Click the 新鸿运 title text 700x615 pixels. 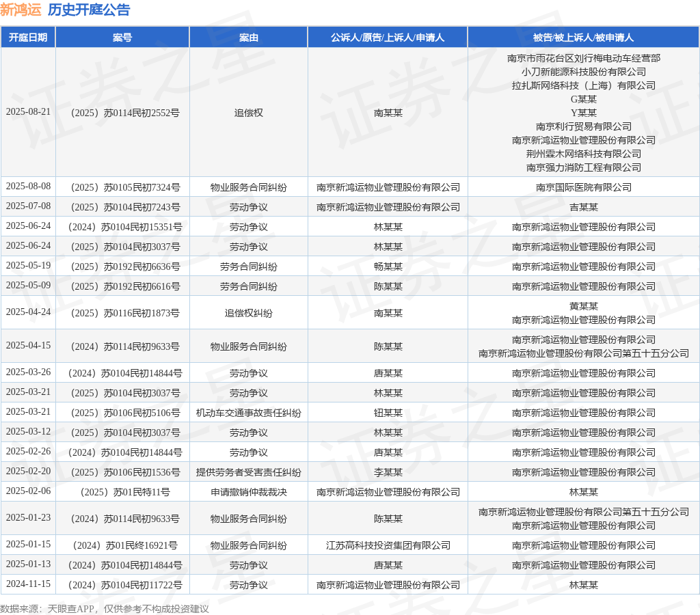point(21,10)
